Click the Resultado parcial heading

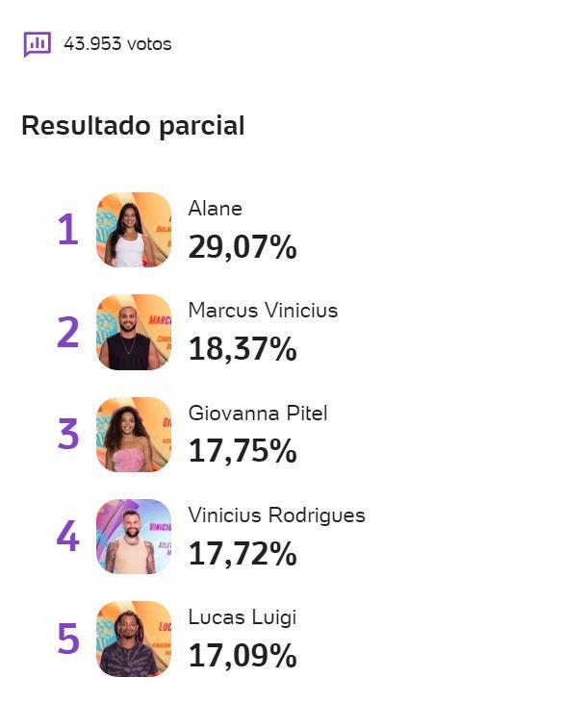coord(133,126)
